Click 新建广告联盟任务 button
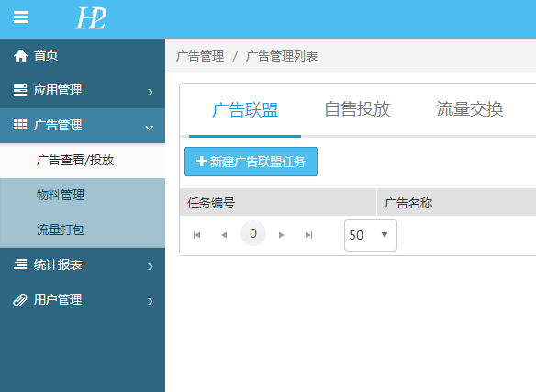This screenshot has width=536, height=392. [251, 162]
